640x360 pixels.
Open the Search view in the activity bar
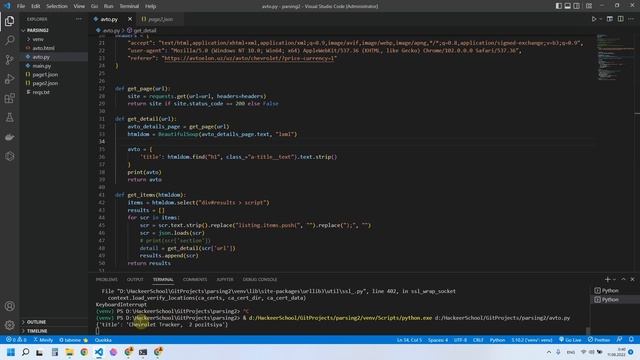(x=9, y=40)
